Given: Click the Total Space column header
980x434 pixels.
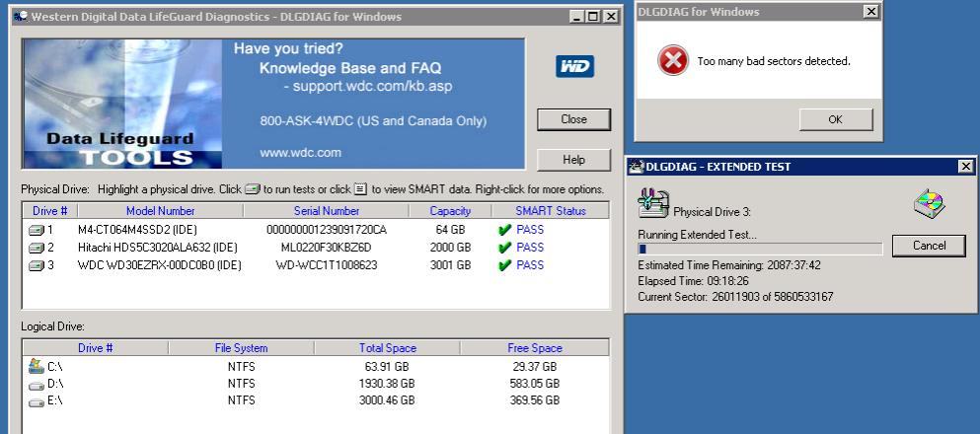Looking at the screenshot, I should pos(388,348).
